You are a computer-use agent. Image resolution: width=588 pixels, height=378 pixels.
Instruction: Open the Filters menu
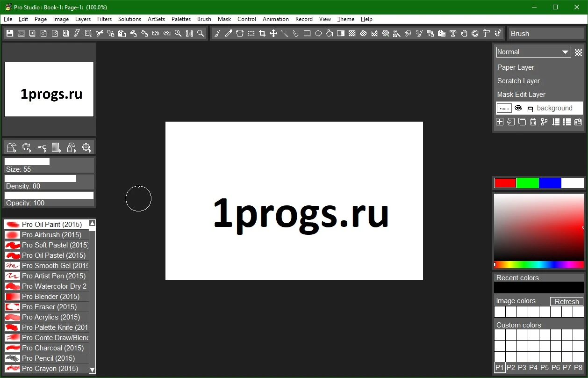105,19
